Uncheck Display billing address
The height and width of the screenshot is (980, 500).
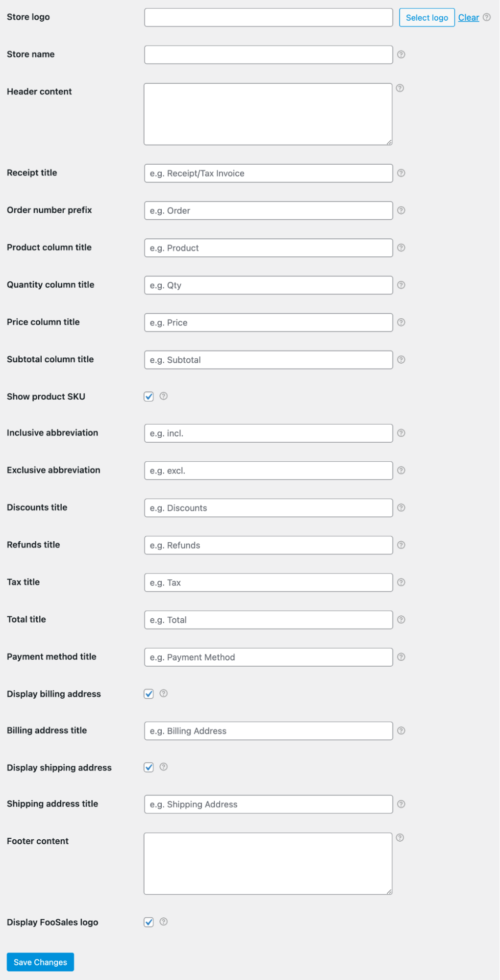149,693
